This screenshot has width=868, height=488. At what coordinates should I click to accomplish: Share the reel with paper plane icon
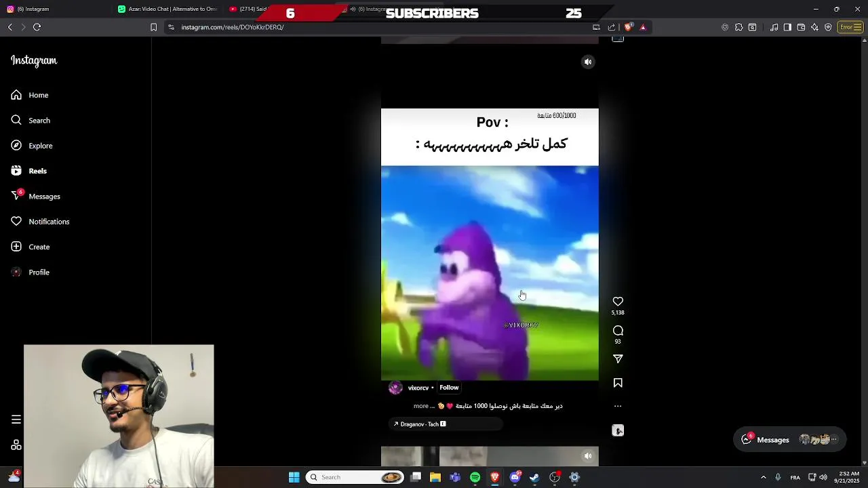click(618, 359)
